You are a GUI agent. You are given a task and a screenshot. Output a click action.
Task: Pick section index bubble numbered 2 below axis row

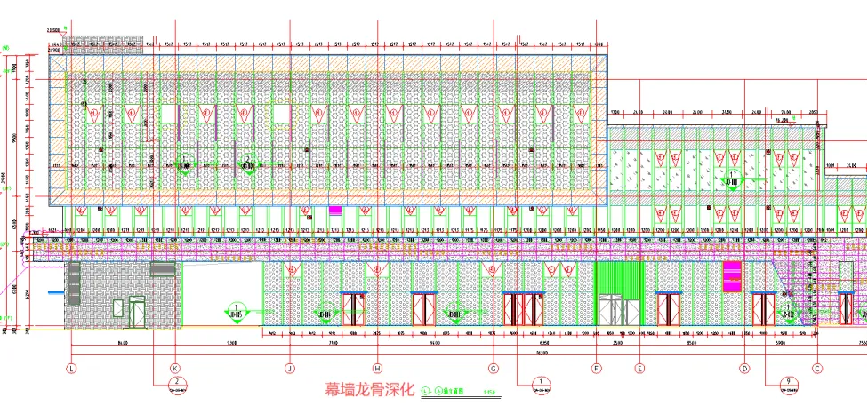coord(177,385)
